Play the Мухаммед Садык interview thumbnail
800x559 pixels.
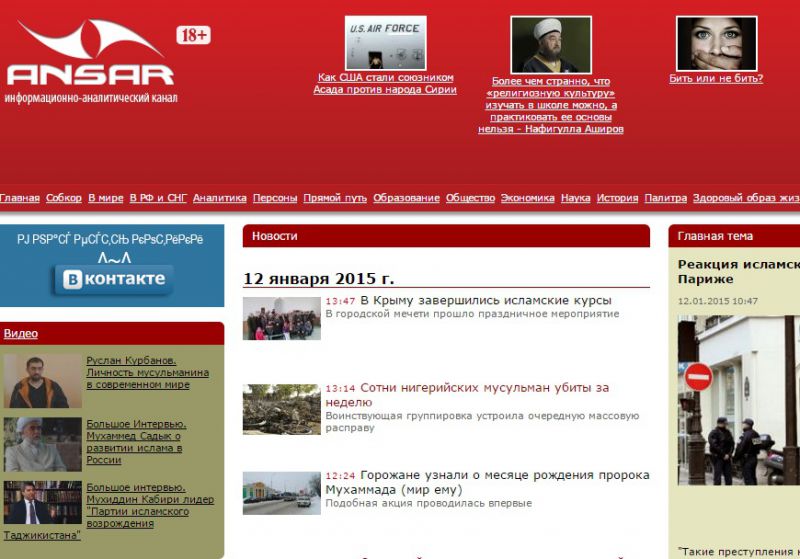click(42, 444)
